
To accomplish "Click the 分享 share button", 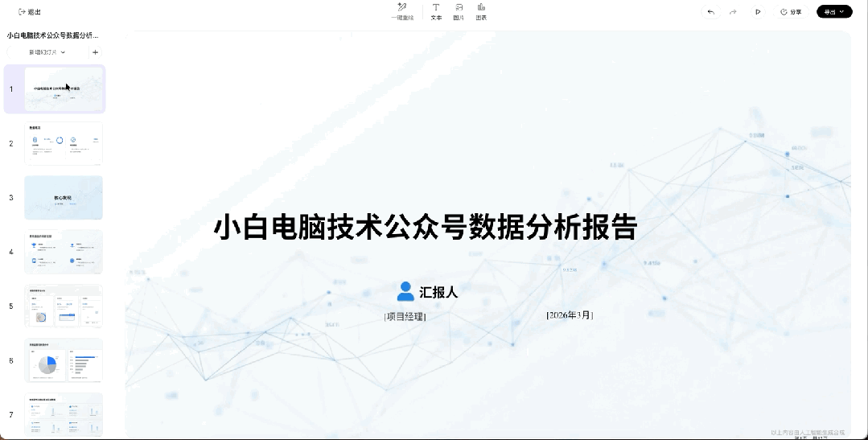I will click(791, 11).
